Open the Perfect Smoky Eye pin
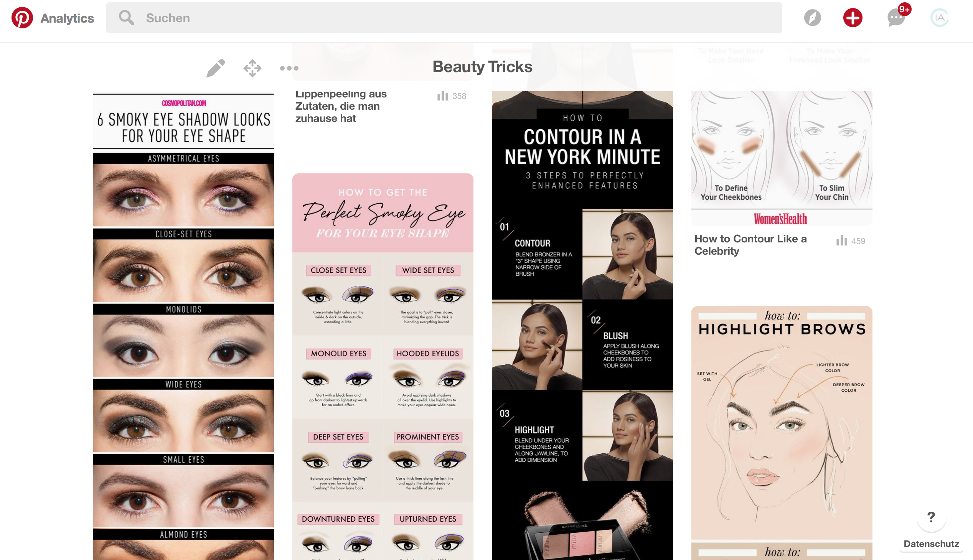973x560 pixels. (383, 367)
